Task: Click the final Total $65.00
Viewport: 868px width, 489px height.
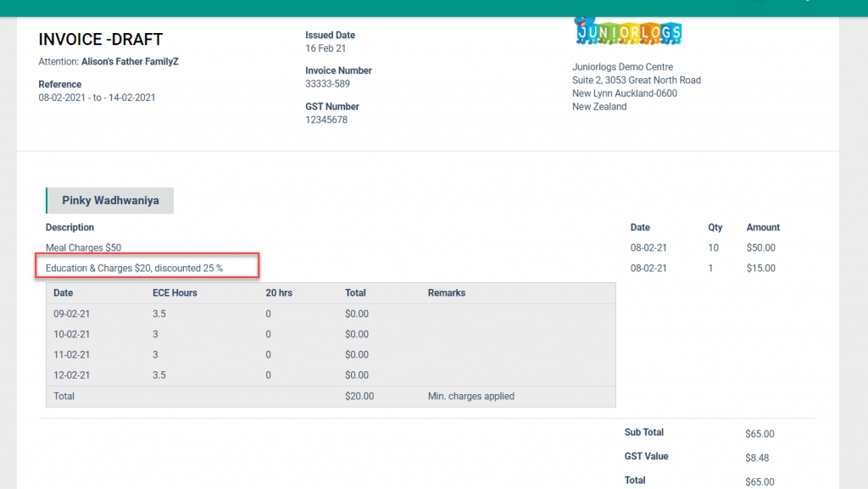Action: point(759,480)
